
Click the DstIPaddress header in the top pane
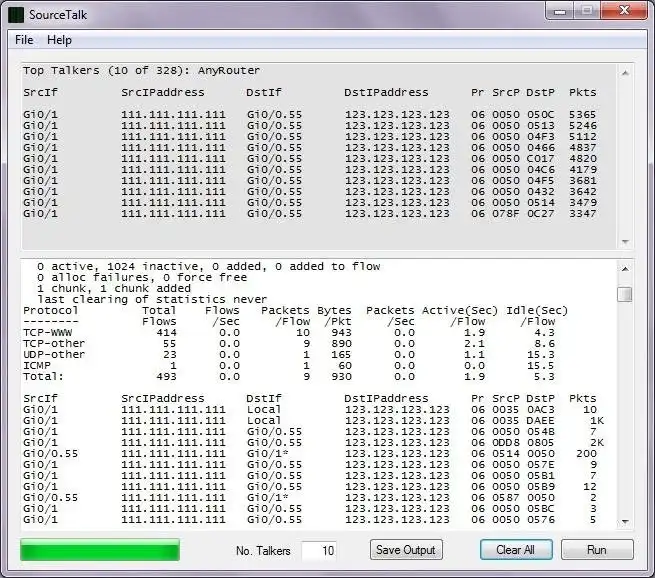coord(386,92)
